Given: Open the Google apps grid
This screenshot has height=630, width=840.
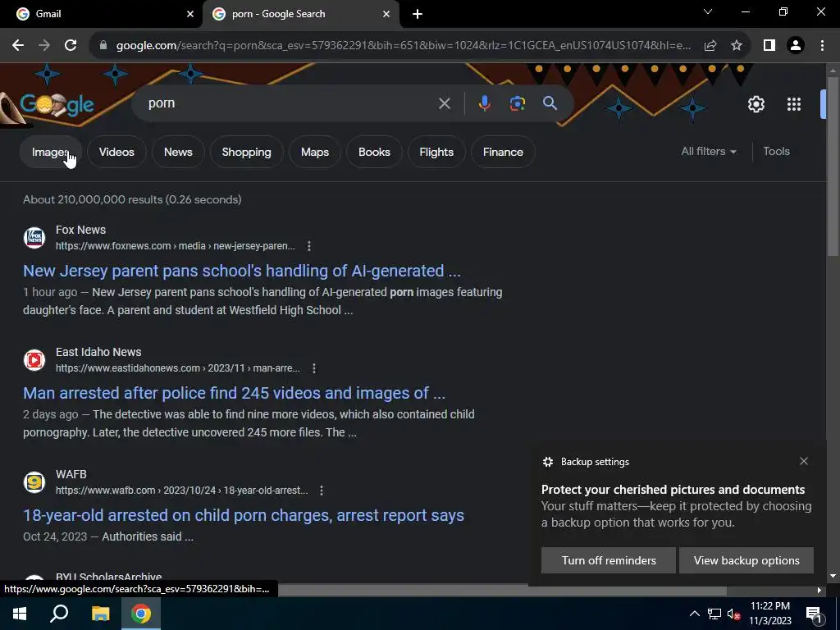Looking at the screenshot, I should [x=794, y=104].
